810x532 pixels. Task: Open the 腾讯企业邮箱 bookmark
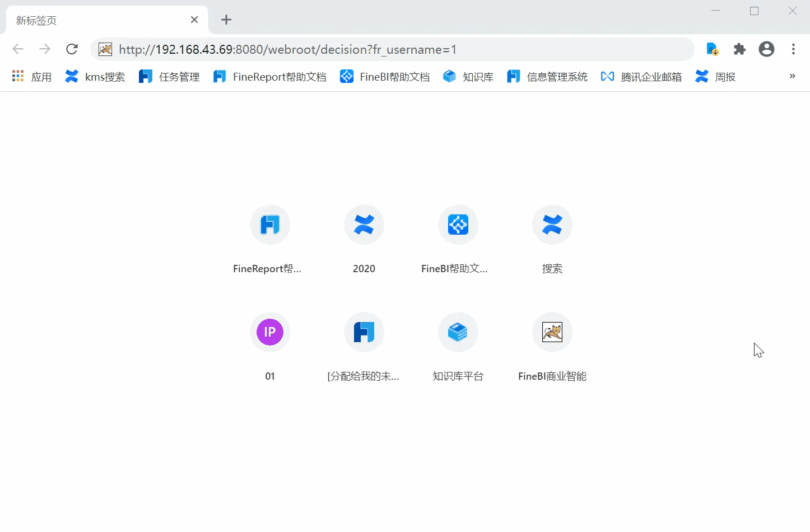641,77
